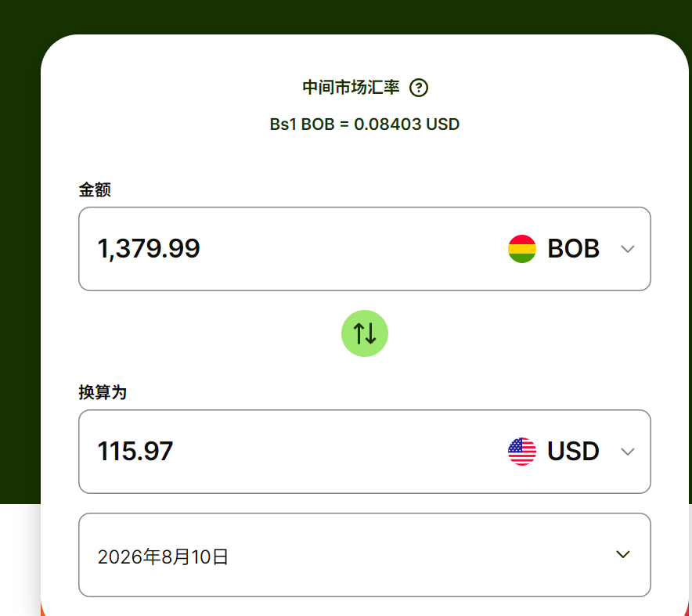Click the 换算为 field label
Viewport: 692px width, 616px height.
coord(103,392)
